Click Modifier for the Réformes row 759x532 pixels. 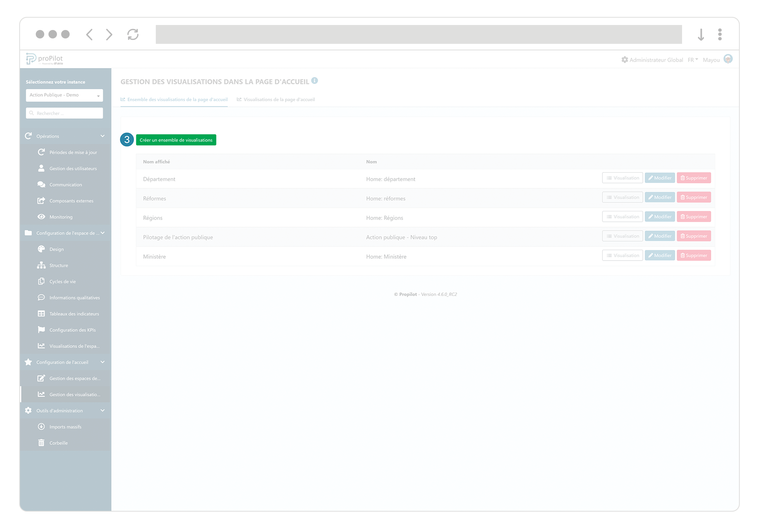tap(660, 198)
